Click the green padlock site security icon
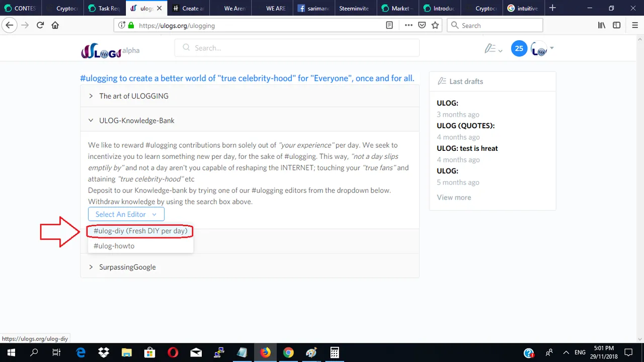The height and width of the screenshot is (362, 644). click(x=131, y=25)
